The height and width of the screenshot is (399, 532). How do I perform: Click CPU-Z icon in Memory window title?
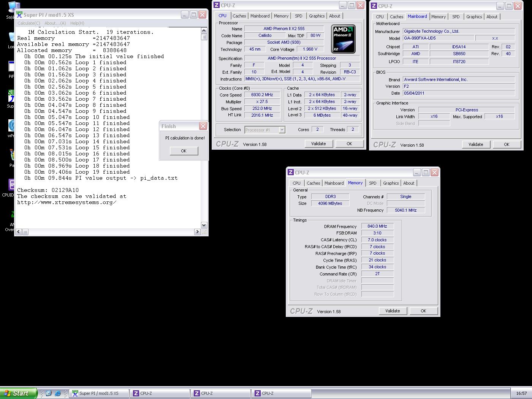click(291, 172)
